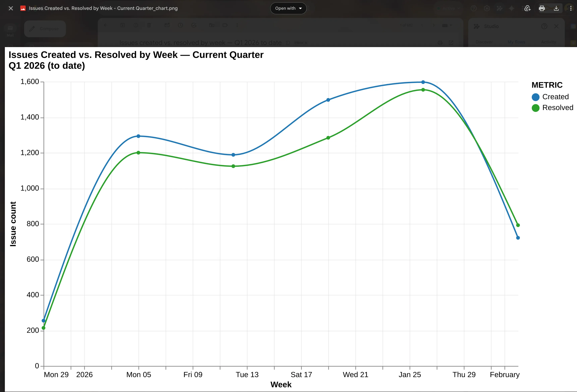Screen dimensions: 577x392
Task: Click the Compose button
Action: coord(45,28)
